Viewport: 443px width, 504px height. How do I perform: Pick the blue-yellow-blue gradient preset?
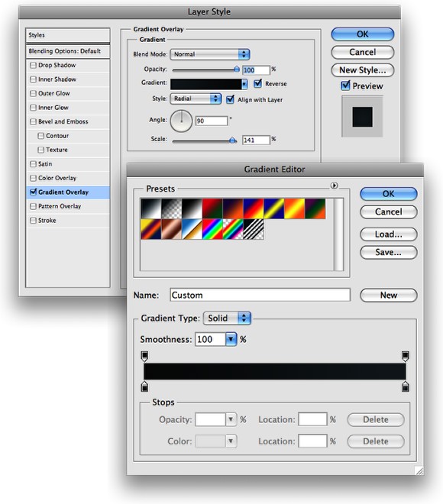point(274,208)
